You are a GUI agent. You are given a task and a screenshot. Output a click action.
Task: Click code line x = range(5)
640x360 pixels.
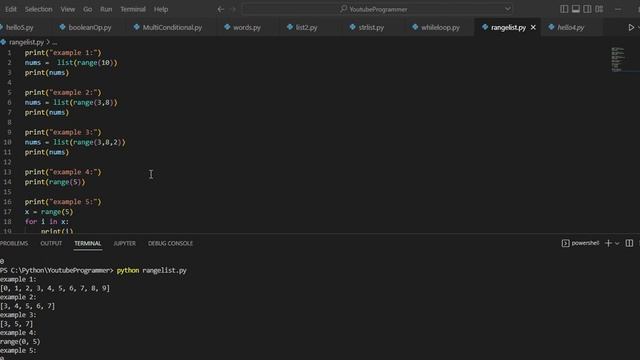click(49, 212)
